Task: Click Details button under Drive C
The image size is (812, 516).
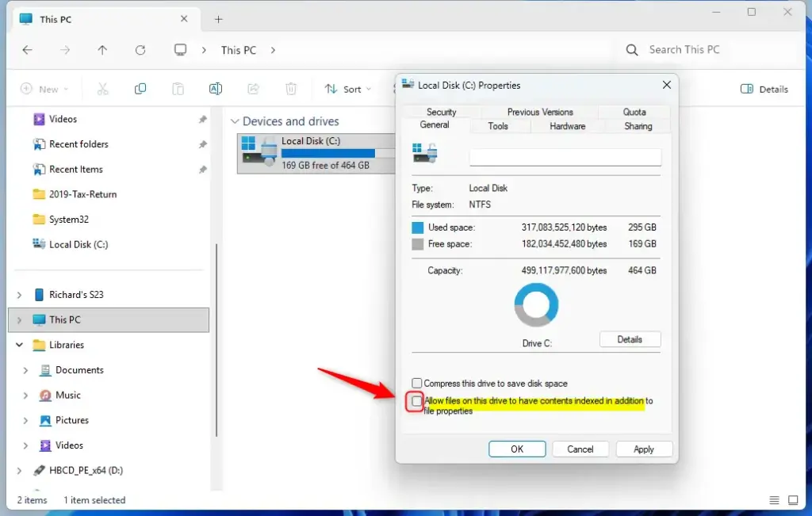Action: (x=630, y=339)
